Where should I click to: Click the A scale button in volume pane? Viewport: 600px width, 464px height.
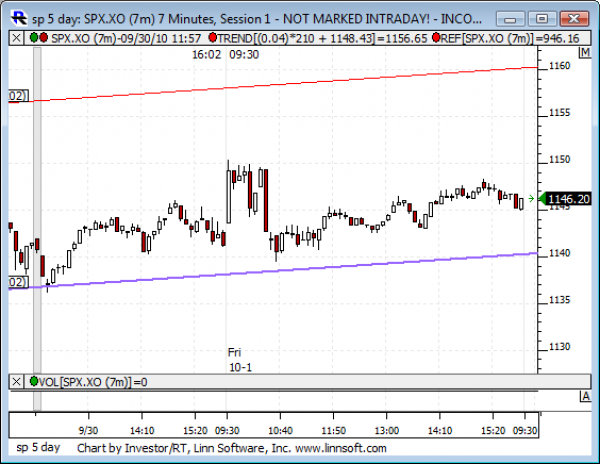coord(585,397)
